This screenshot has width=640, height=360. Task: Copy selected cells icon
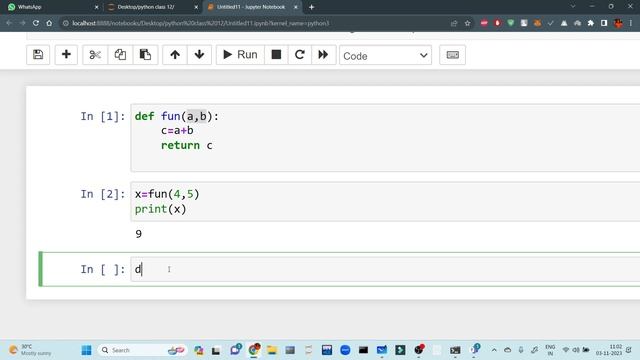(x=120, y=55)
